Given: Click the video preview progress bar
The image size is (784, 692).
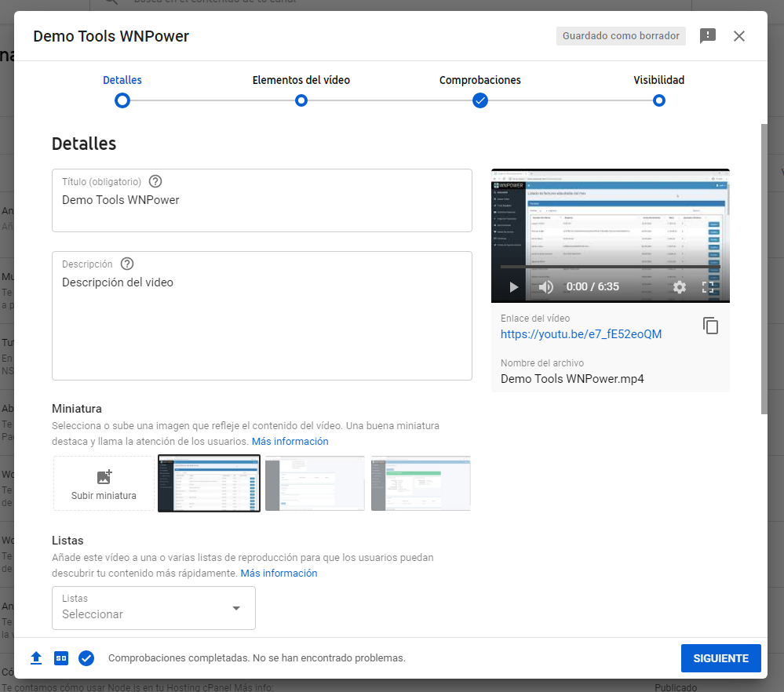Looking at the screenshot, I should (610, 267).
